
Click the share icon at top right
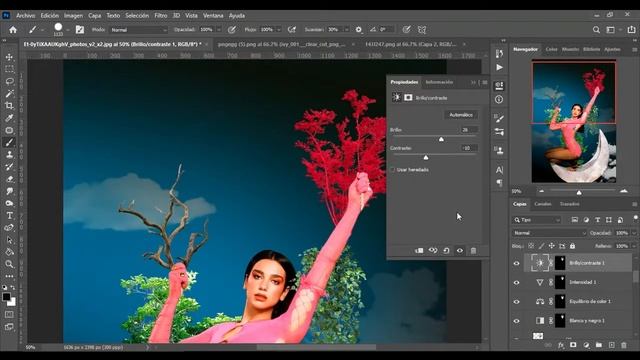(x=631, y=30)
